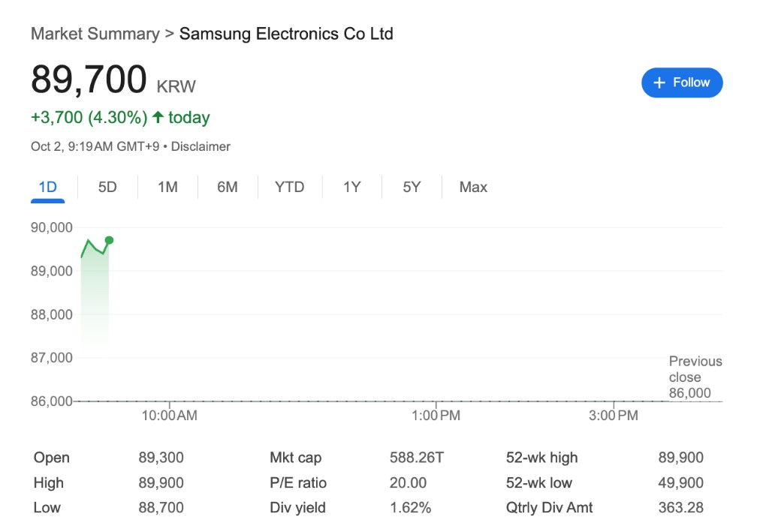Click the Samsung Electronics Co Ltd title
Screen dimensions: 769x532
tap(286, 34)
